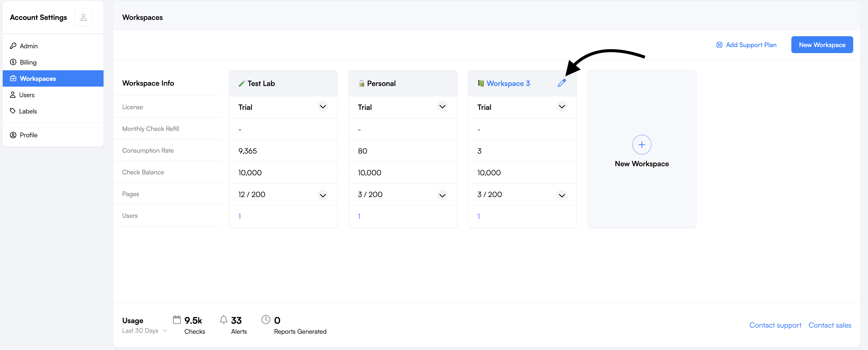Expand the Personal license dropdown
Image resolution: width=868 pixels, height=350 pixels.
442,107
